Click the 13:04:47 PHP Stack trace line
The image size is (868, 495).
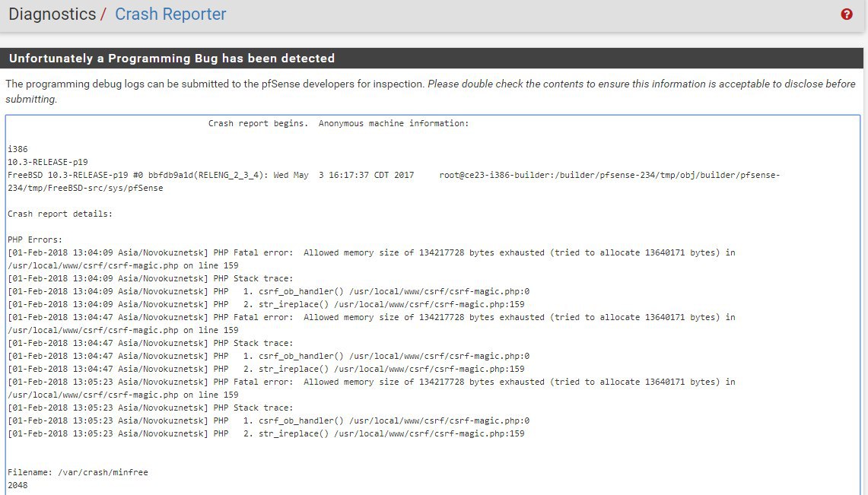click(150, 343)
